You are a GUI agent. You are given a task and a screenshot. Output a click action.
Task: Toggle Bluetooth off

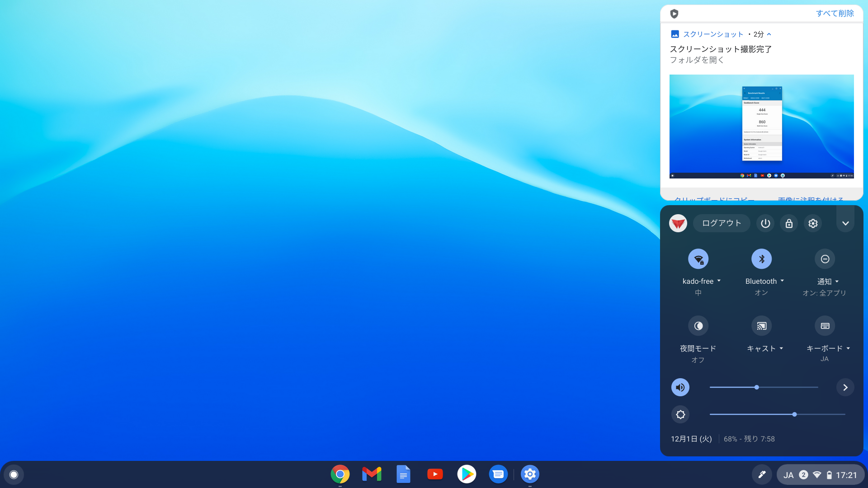(761, 259)
